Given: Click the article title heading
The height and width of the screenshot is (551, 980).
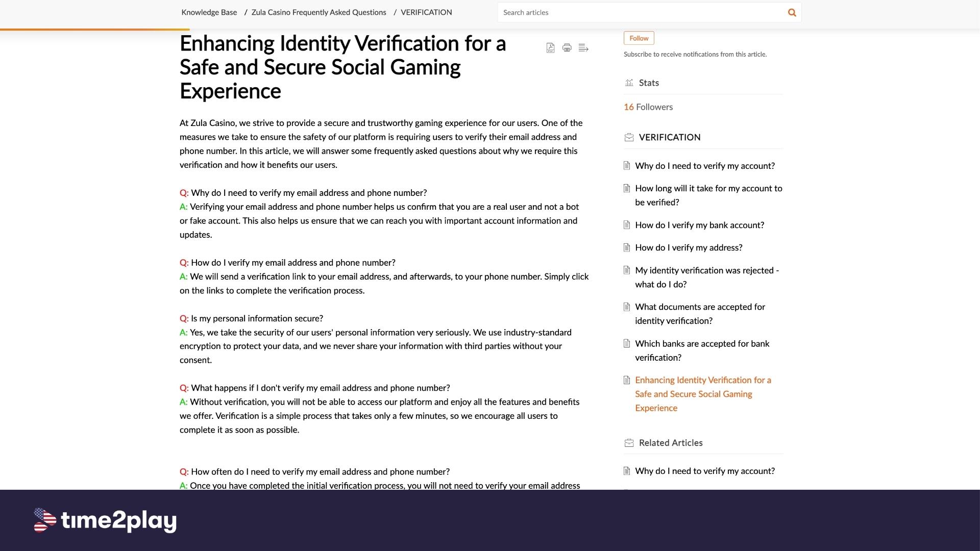Looking at the screenshot, I should tap(342, 67).
